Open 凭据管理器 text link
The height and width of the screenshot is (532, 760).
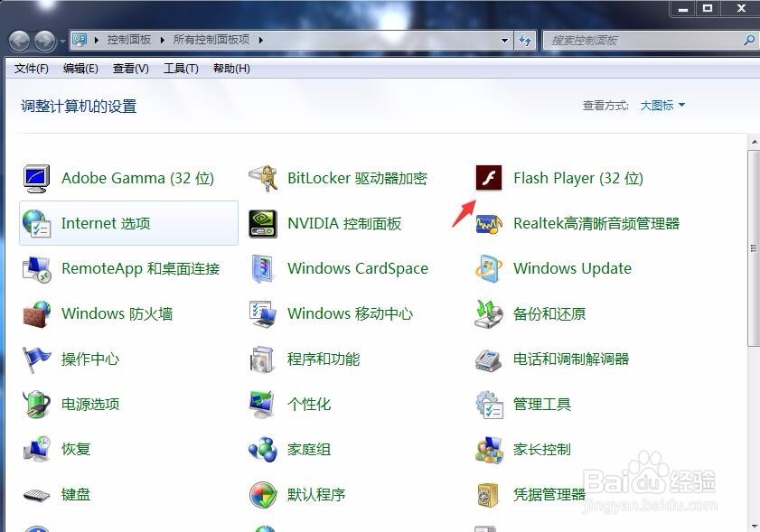point(549,495)
